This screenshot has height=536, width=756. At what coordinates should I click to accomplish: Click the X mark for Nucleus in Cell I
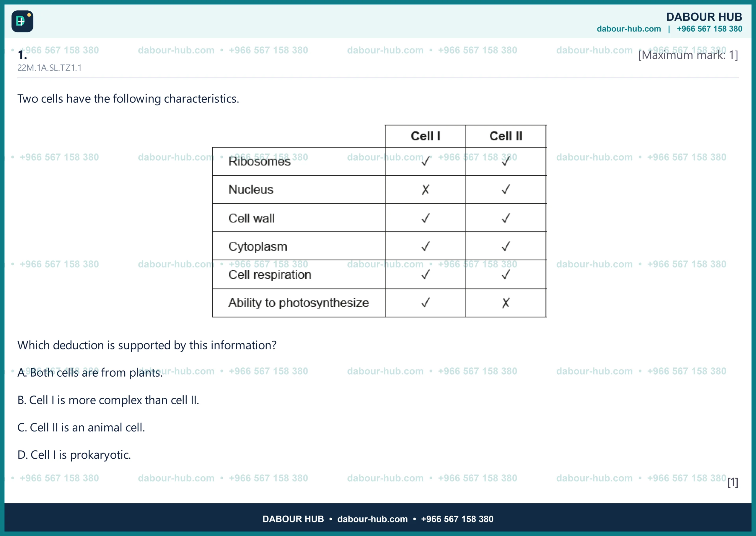coord(426,189)
